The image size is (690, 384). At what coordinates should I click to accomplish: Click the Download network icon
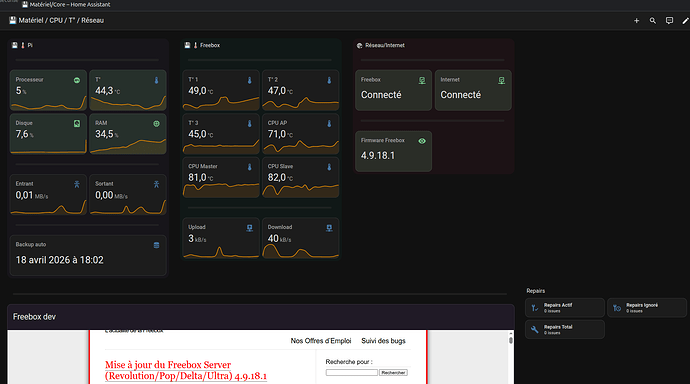point(329,228)
